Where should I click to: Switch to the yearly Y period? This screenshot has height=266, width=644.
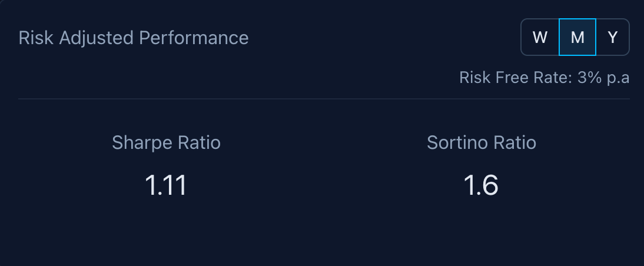pos(613,38)
